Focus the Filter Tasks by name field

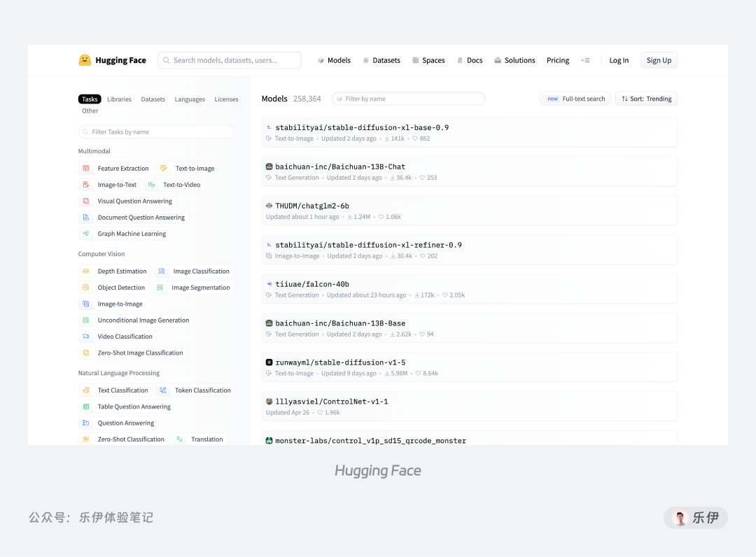coord(155,132)
